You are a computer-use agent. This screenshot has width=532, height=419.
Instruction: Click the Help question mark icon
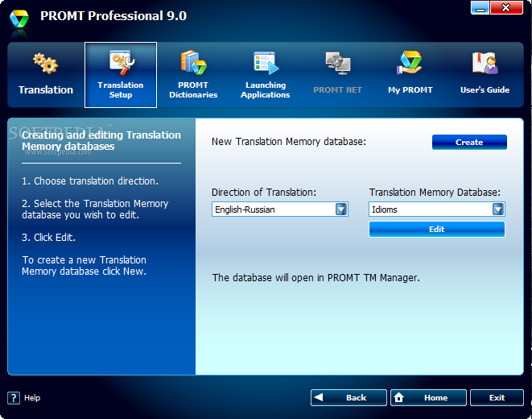[14, 397]
